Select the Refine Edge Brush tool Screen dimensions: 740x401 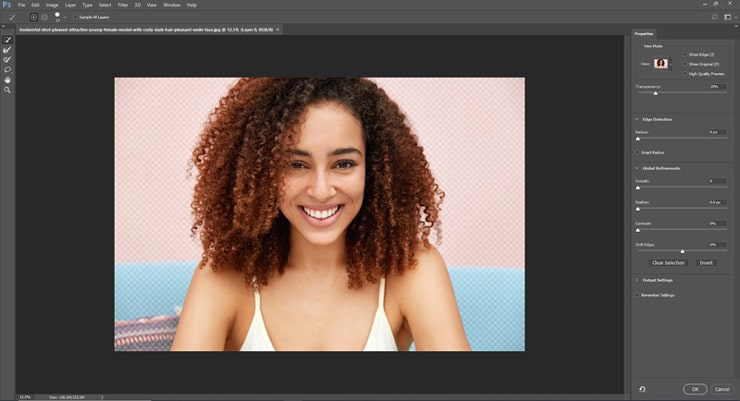coord(8,50)
